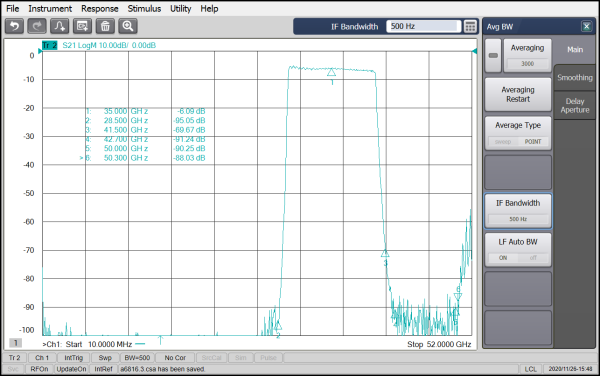Image resolution: width=600 pixels, height=376 pixels.
Task: Click the IF Bandwidth entry field
Action: click(x=423, y=26)
